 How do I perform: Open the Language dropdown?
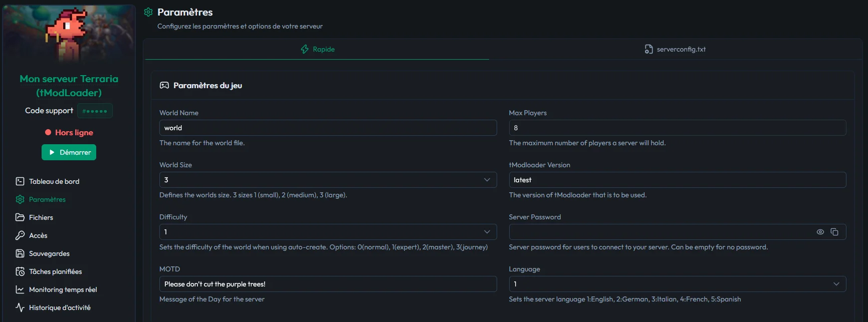(x=678, y=284)
